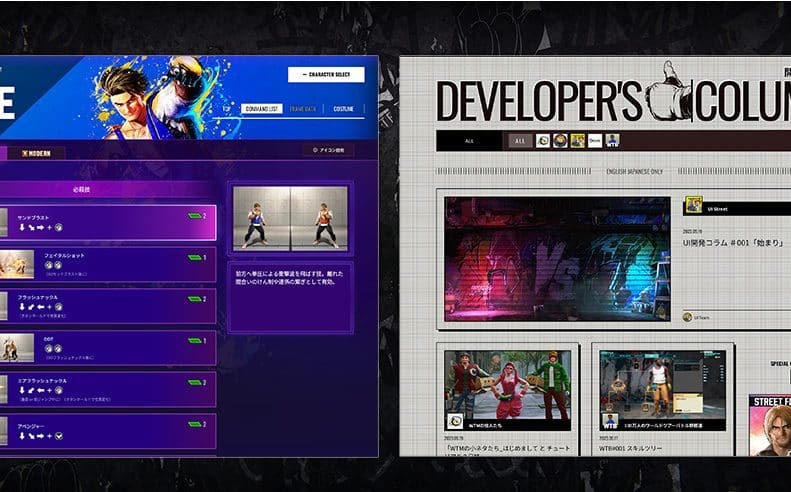
Task: Open article link WTB#001 スキルツリー
Action: [631, 448]
